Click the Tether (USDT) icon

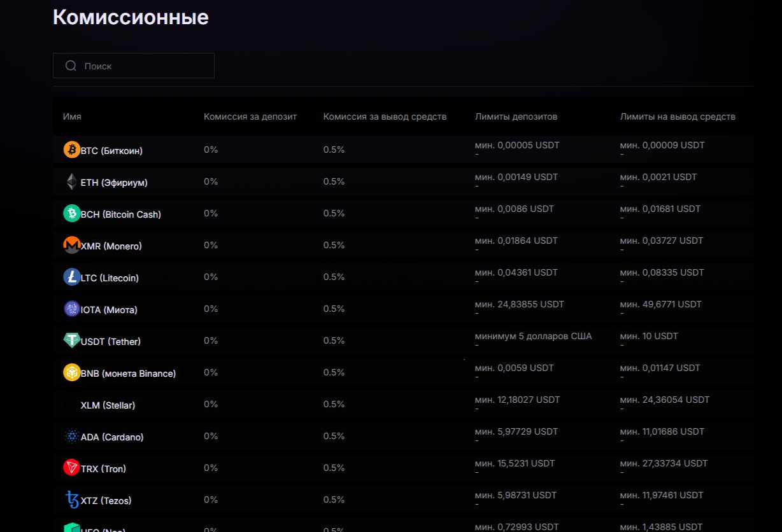[72, 341]
